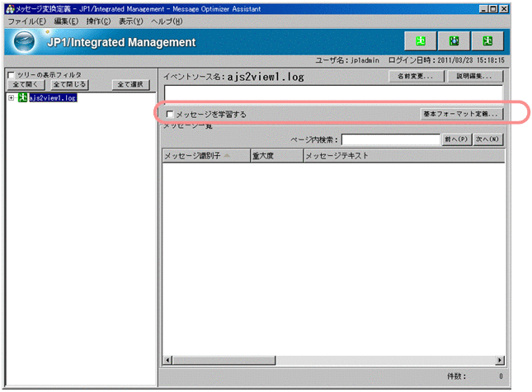The width and height of the screenshot is (532, 392).
Task: Click the 次へ(N) search button
Action: (x=487, y=139)
